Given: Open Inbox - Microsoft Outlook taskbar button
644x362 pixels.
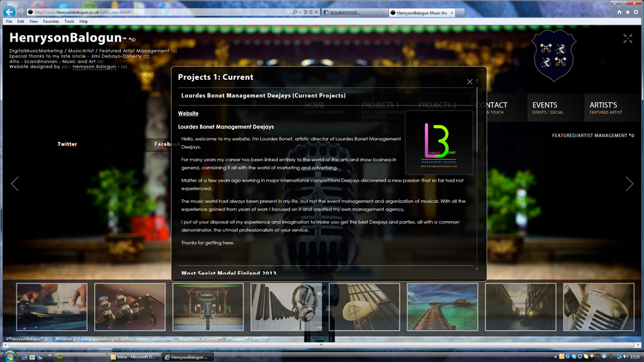Looking at the screenshot, I should [133, 357].
